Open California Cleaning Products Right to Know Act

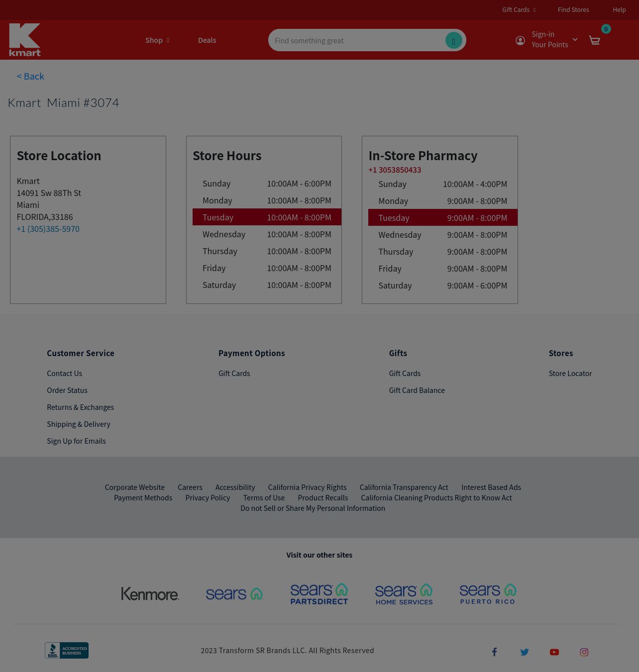[x=436, y=497]
